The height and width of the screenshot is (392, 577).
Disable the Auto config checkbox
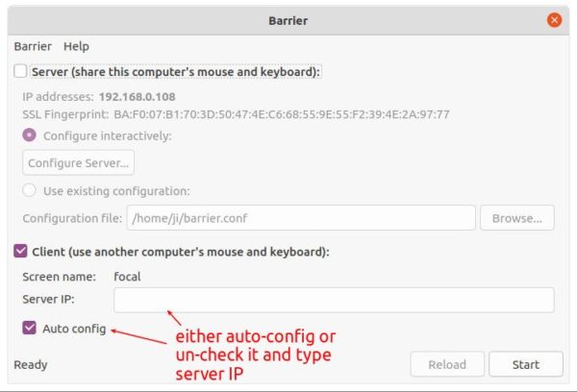30,328
